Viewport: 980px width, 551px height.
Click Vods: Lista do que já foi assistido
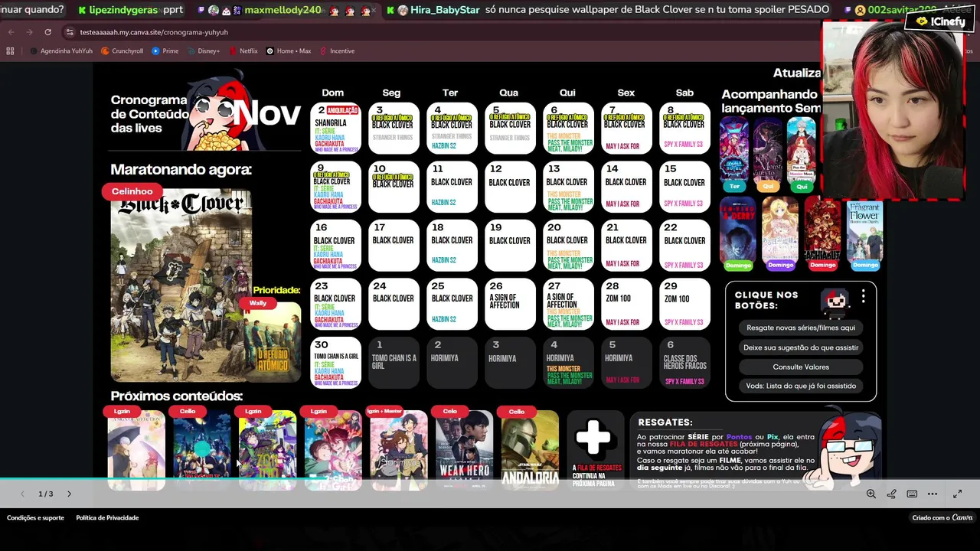click(x=800, y=386)
